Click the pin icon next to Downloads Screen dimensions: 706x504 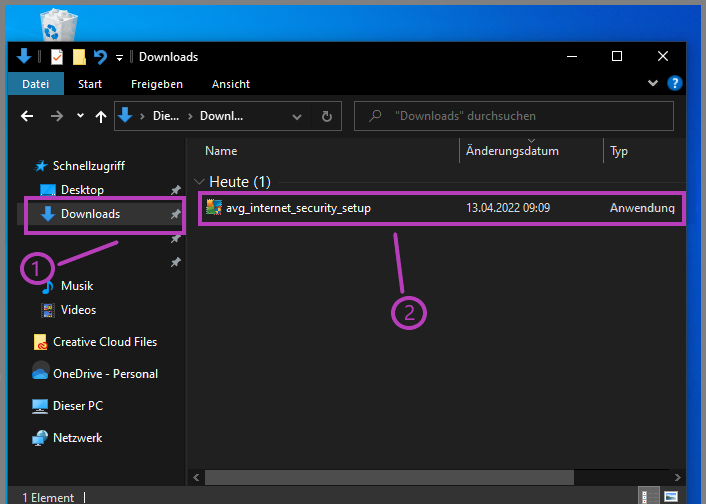pos(176,214)
